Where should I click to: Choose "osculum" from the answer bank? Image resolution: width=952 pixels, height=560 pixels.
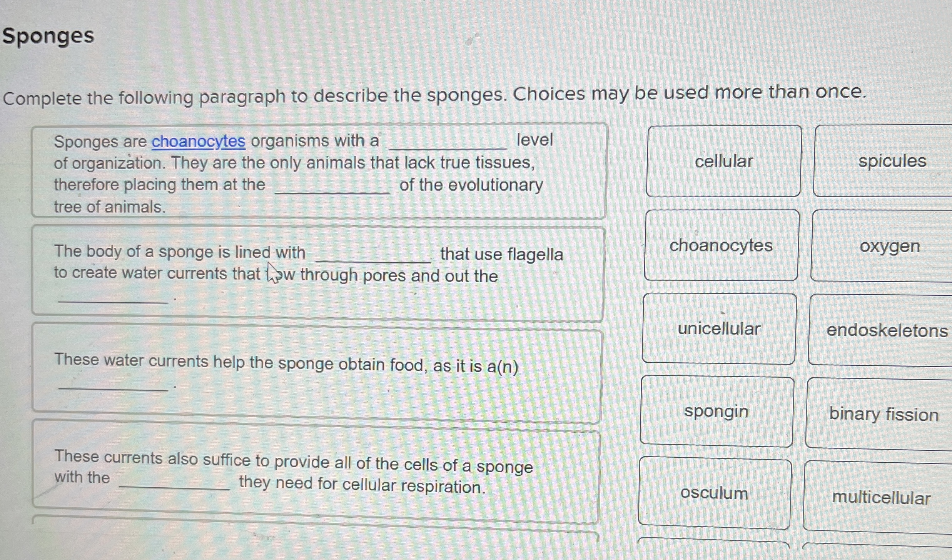point(714,493)
